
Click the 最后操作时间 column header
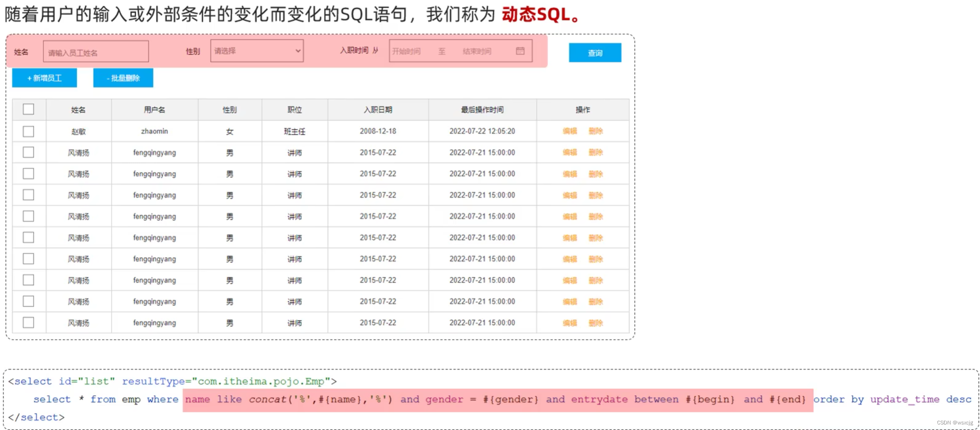pos(482,110)
